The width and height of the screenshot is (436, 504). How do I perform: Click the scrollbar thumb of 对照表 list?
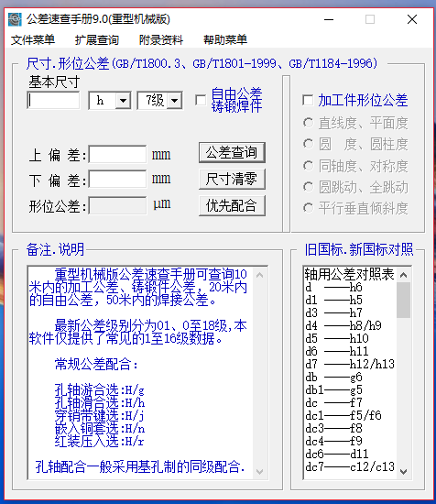(x=404, y=301)
